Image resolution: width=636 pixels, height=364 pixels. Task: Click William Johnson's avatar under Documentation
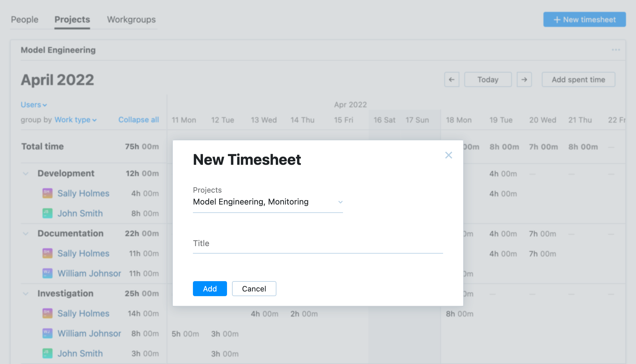[47, 273]
